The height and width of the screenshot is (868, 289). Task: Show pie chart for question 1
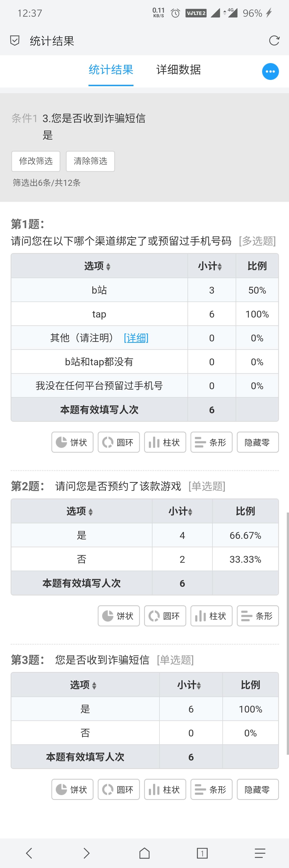[x=72, y=442]
